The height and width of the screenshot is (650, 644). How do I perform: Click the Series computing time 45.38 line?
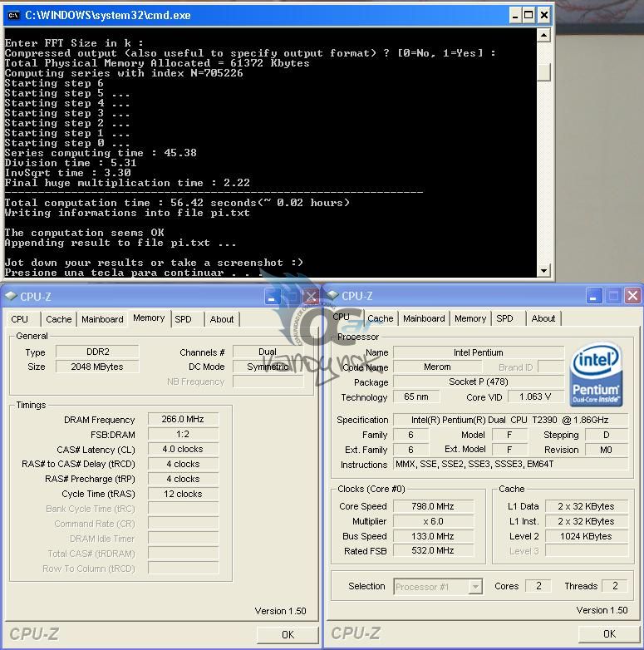101,153
